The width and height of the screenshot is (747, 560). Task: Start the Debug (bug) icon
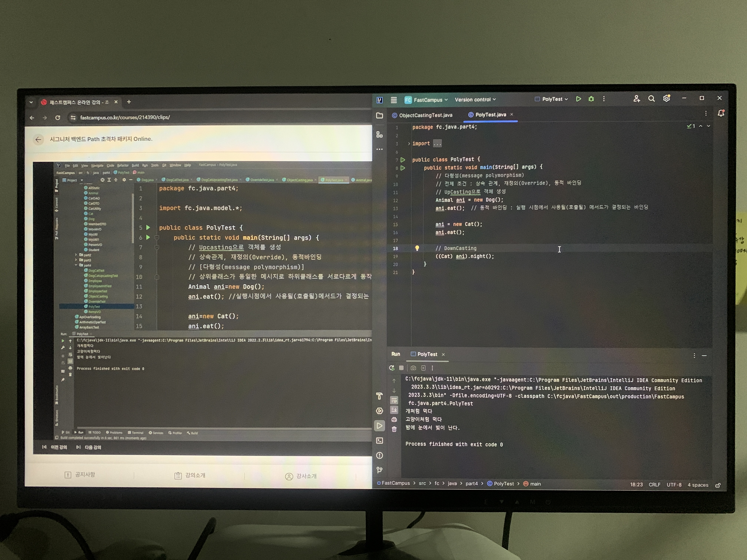tap(591, 99)
